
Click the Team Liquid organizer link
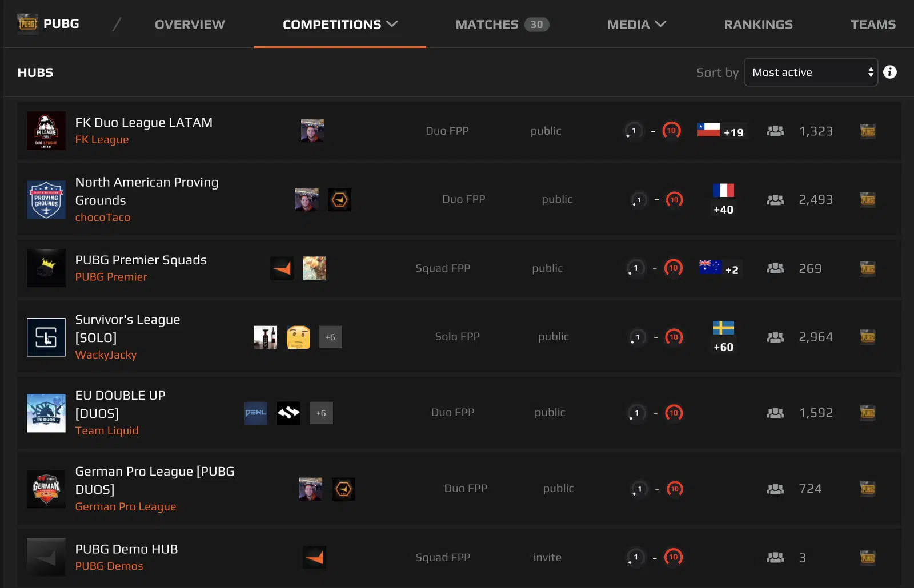pyautogui.click(x=107, y=430)
